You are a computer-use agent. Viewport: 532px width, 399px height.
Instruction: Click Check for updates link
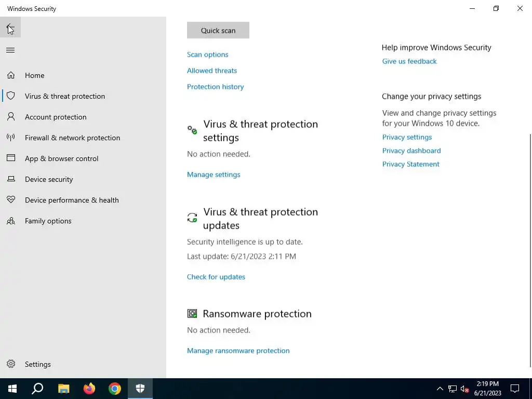216,277
